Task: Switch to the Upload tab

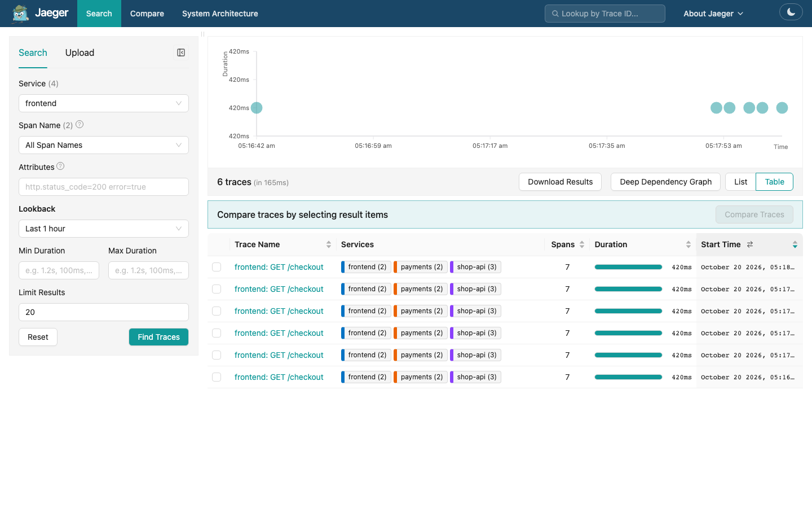Action: (x=80, y=52)
